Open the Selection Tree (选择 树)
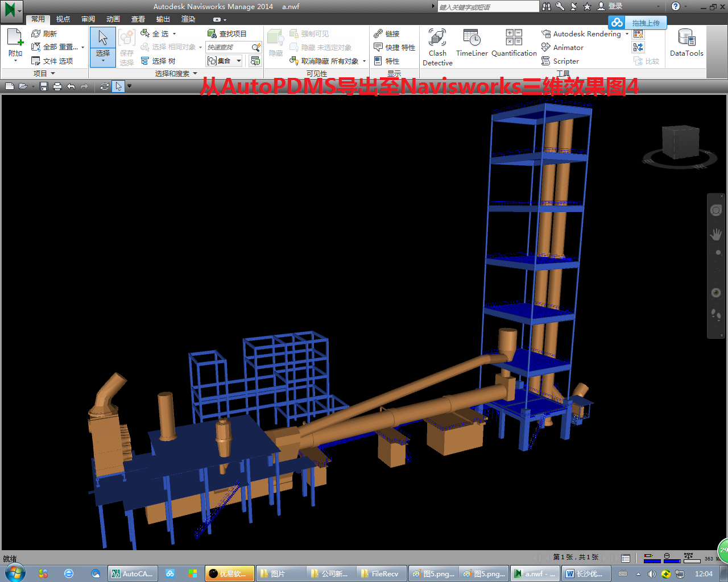The image size is (728, 582). pos(158,61)
